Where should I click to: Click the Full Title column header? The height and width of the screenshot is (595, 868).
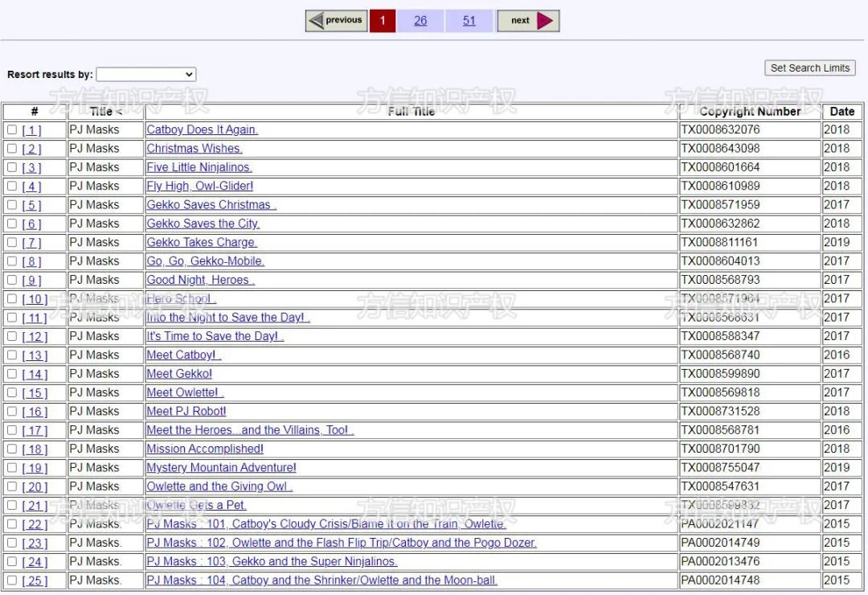(x=411, y=111)
